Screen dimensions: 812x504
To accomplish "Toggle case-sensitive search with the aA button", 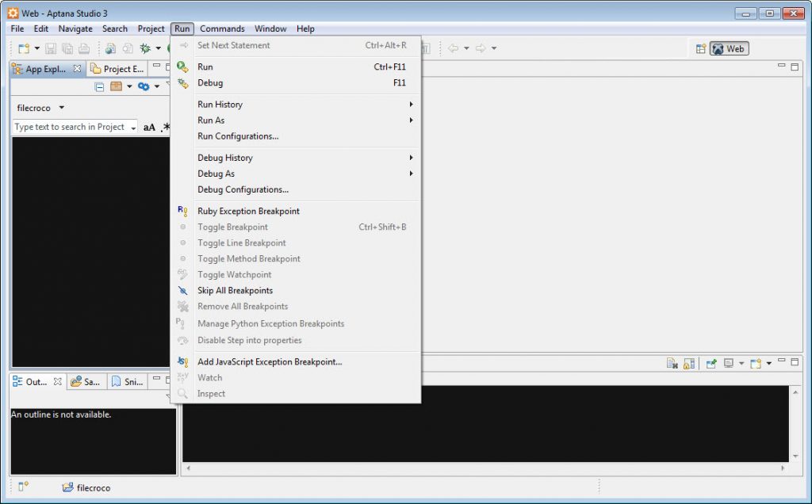I will [x=149, y=128].
